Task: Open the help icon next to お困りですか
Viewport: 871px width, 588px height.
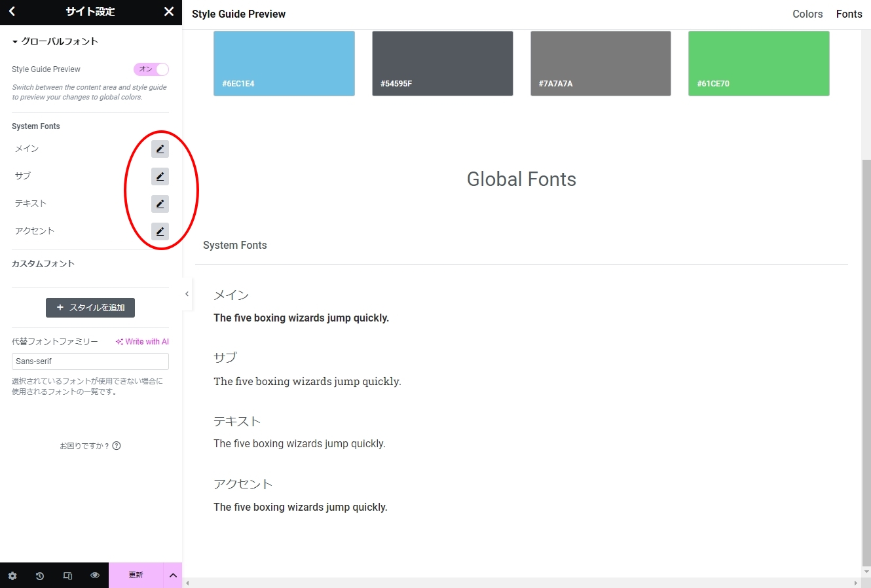Action: pos(117,446)
